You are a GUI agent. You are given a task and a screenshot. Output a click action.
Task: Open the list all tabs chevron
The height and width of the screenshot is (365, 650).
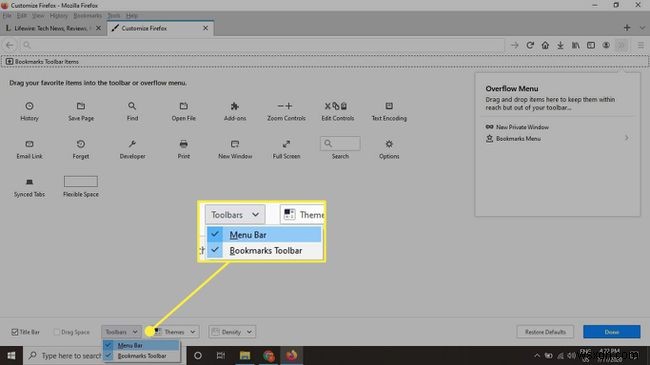[x=642, y=28]
